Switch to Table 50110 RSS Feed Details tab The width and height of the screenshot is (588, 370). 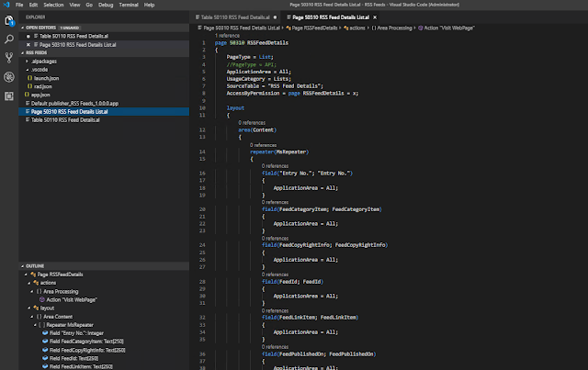pyautogui.click(x=234, y=17)
